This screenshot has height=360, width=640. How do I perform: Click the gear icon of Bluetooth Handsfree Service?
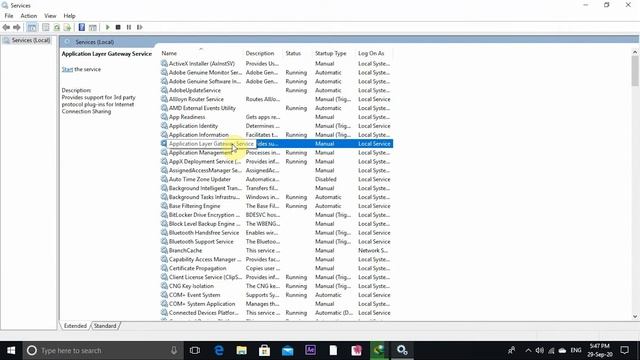(x=164, y=233)
